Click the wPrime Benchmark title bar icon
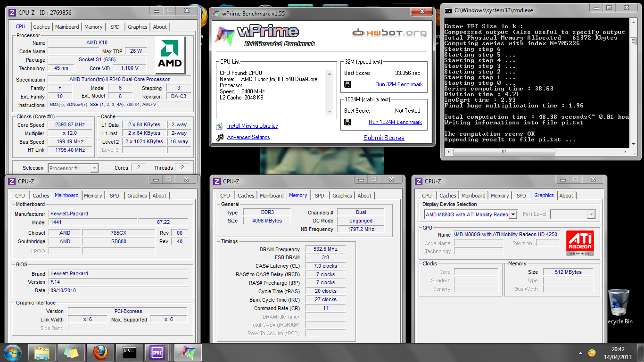The width and height of the screenshot is (644, 362). [x=216, y=13]
